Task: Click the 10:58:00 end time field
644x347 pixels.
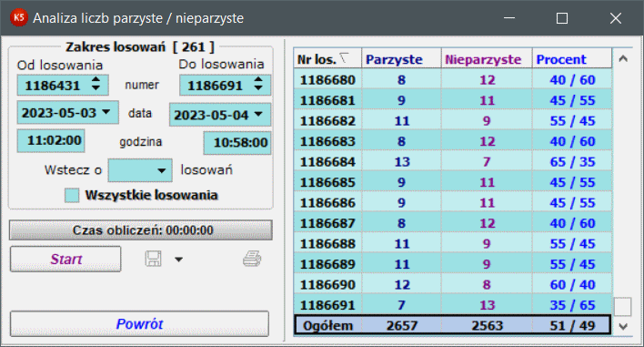Action: (x=237, y=143)
